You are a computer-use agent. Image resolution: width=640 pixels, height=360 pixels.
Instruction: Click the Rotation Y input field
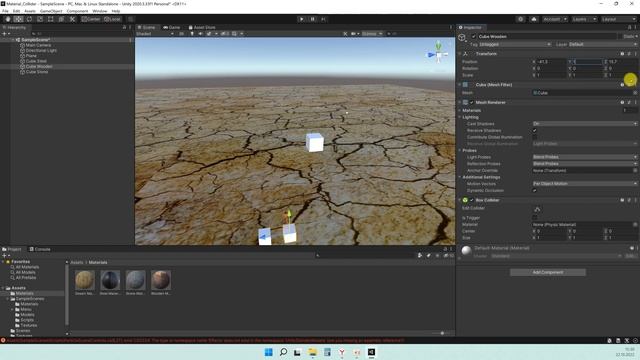(x=587, y=69)
